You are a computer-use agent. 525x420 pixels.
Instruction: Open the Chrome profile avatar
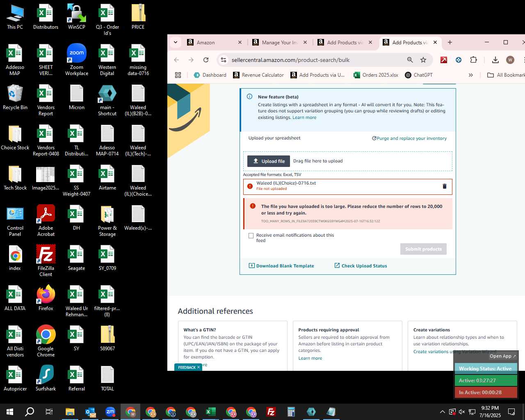click(510, 60)
